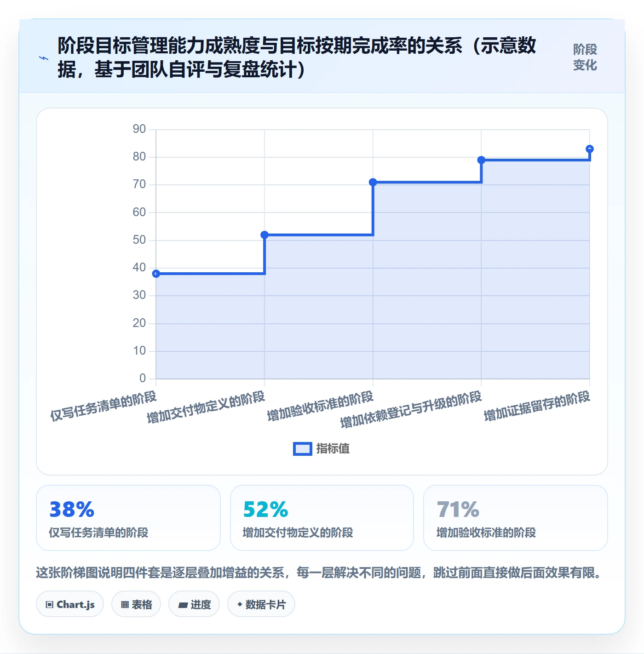Click the data point at value 71

pos(373,182)
